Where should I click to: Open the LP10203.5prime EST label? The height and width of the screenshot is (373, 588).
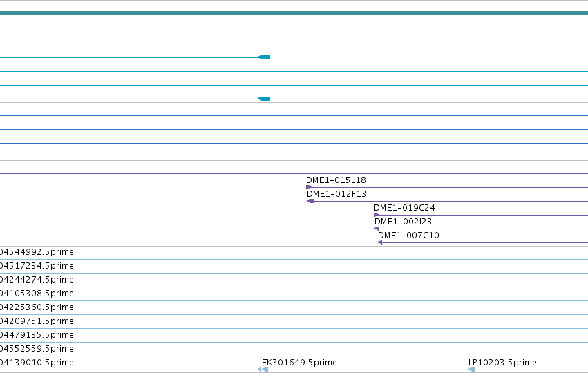(502, 363)
